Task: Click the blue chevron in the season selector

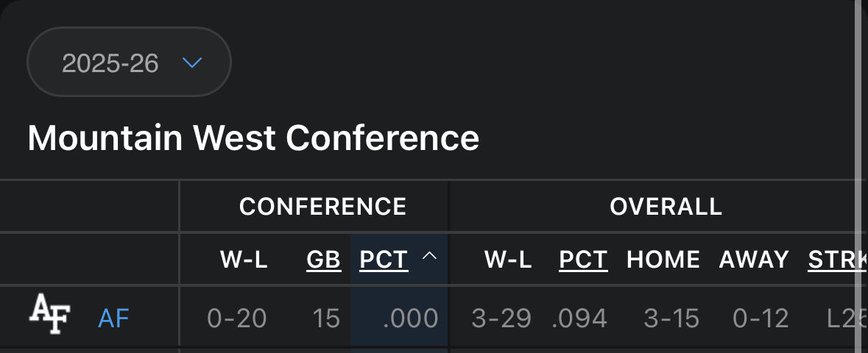Action: coord(192,63)
